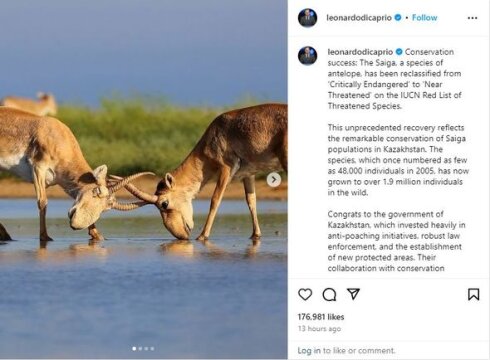
Task: Click the leonardodicaprio username in caption
Action: pos(360,52)
